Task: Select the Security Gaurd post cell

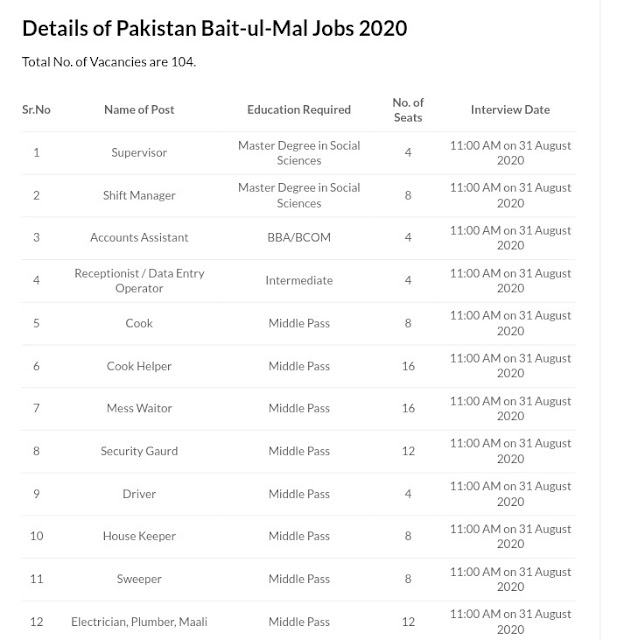Action: click(x=139, y=451)
